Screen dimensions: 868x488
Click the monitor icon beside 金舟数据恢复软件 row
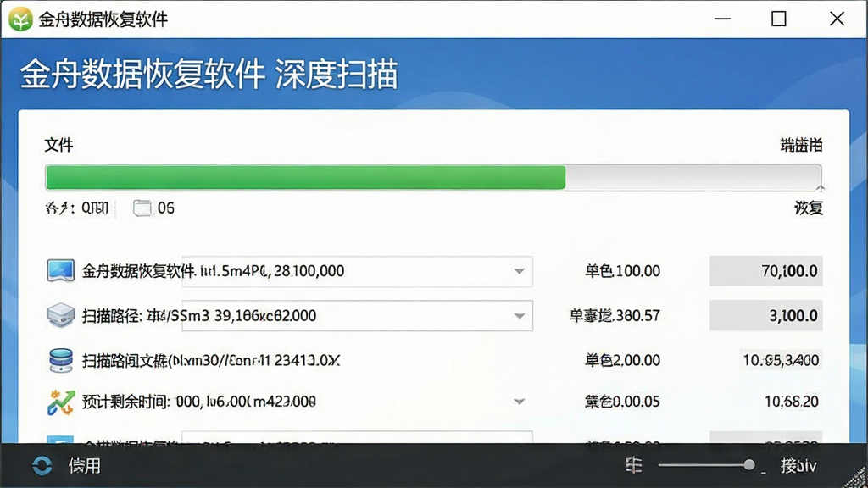(x=60, y=270)
